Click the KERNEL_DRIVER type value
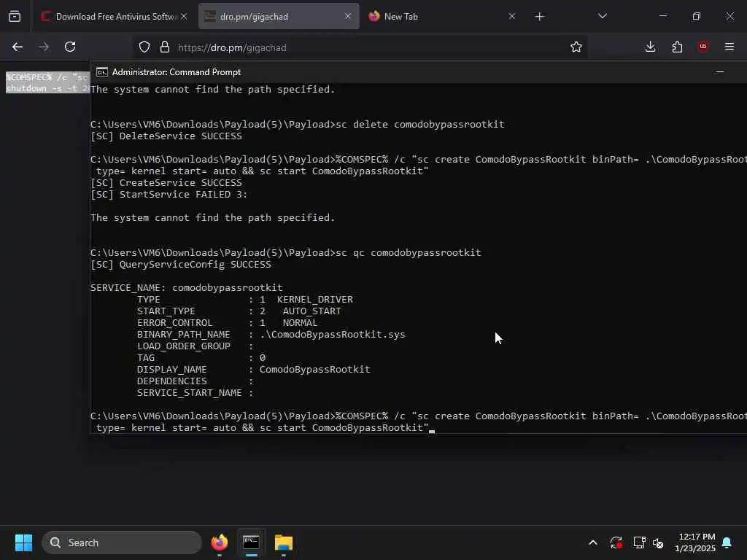The height and width of the screenshot is (560, 747). [x=315, y=300]
